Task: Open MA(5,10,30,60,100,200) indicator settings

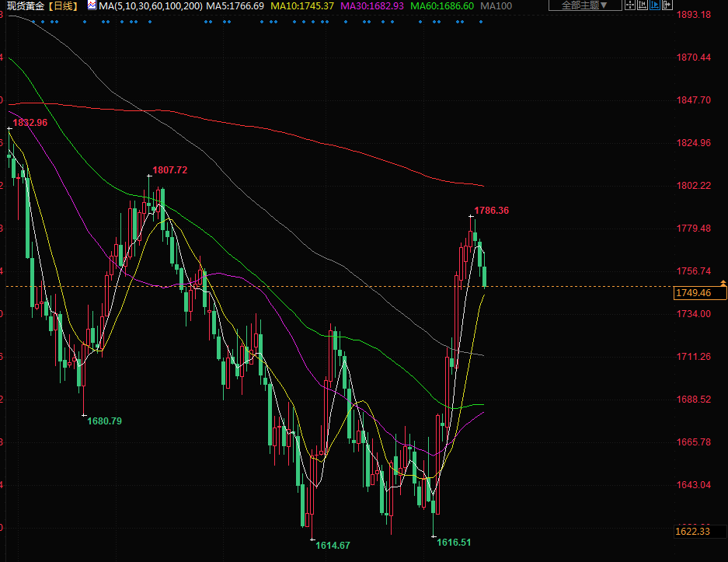Action: click(151, 6)
